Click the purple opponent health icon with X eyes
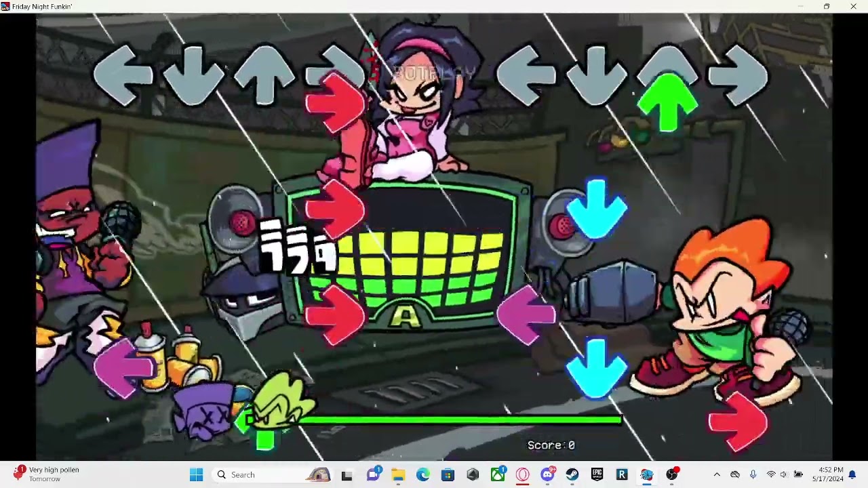Screen dimensions: 868x488 click(x=203, y=410)
